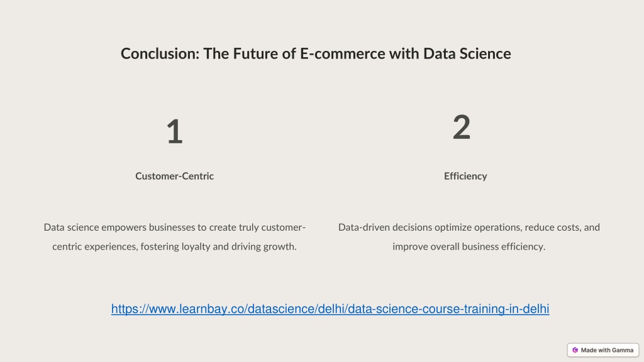
Task: Select the slide title about E-commerce conclusion
Action: (x=316, y=54)
